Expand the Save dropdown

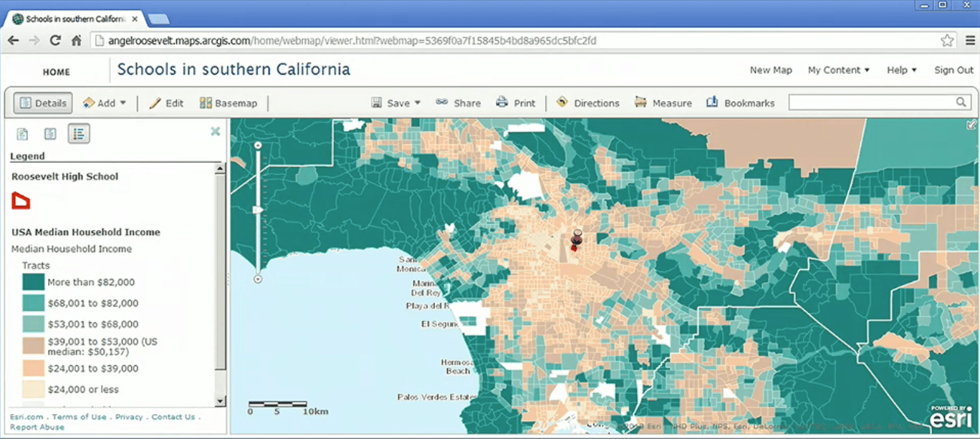click(395, 102)
